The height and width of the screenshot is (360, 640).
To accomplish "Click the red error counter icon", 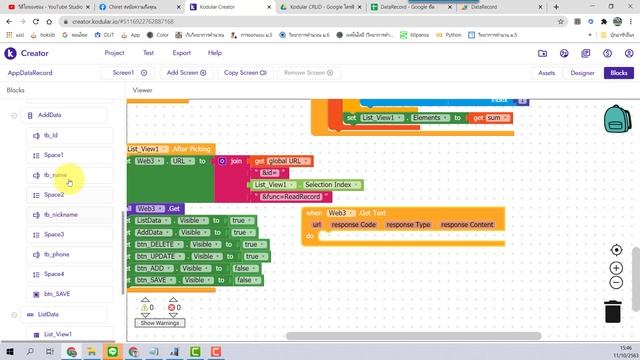I will click(x=172, y=307).
